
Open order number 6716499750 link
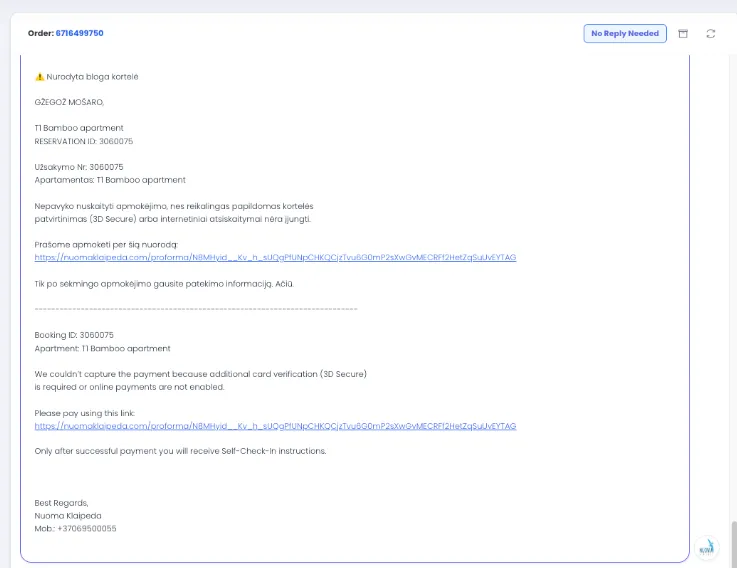coord(79,33)
